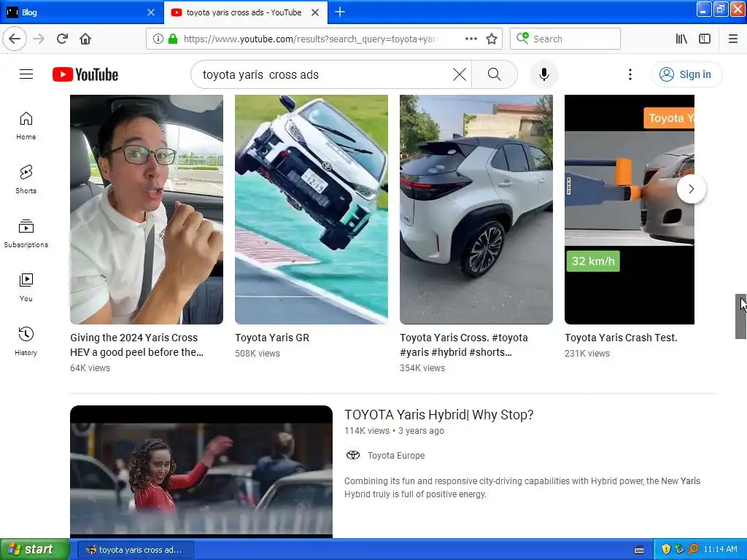
Task: Open Firefox application menu
Action: pos(733,39)
